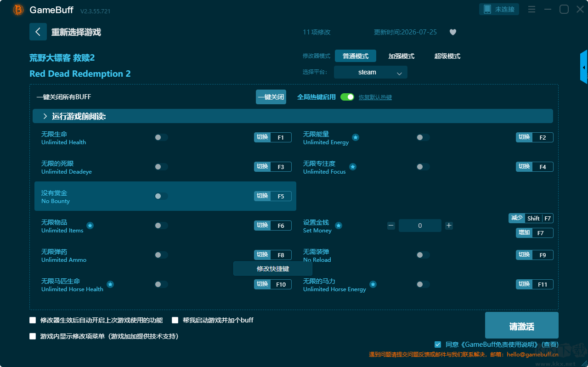Click the back arrow beside 重新选择游戏
This screenshot has width=588, height=367.
tap(38, 32)
